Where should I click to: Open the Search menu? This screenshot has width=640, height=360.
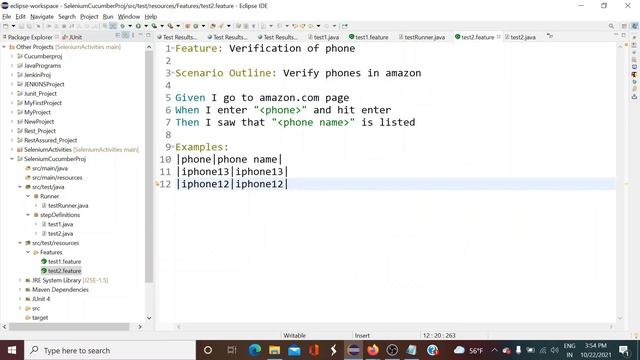(x=67, y=17)
